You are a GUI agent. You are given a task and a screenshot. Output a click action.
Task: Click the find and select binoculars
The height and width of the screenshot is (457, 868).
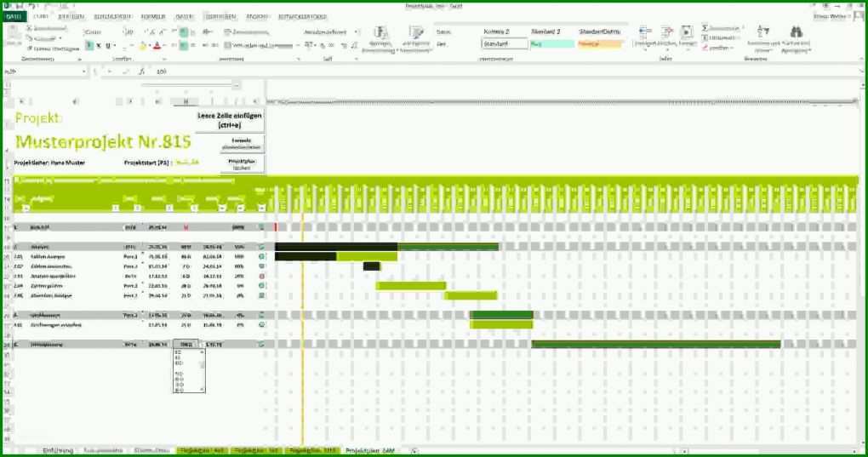[x=796, y=32]
